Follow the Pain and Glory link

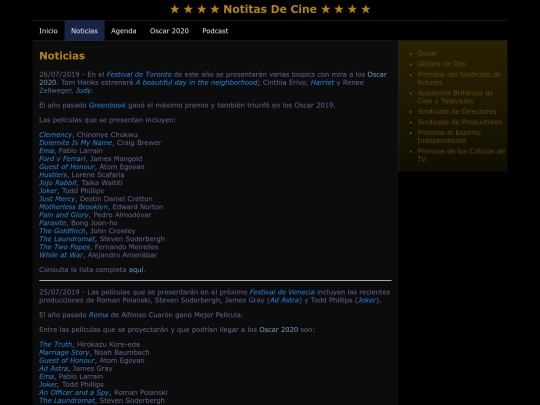click(64, 215)
